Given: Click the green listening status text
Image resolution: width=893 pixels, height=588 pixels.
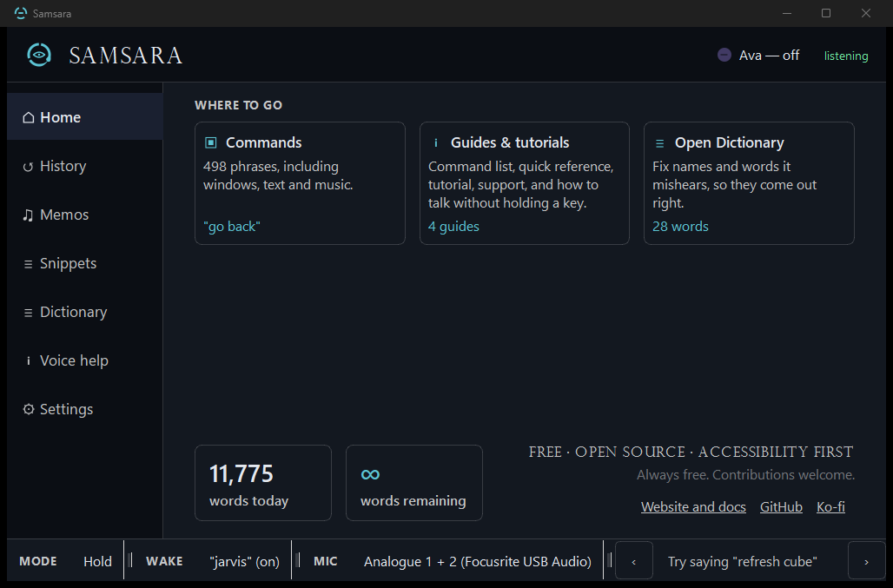Looking at the screenshot, I should coord(846,56).
